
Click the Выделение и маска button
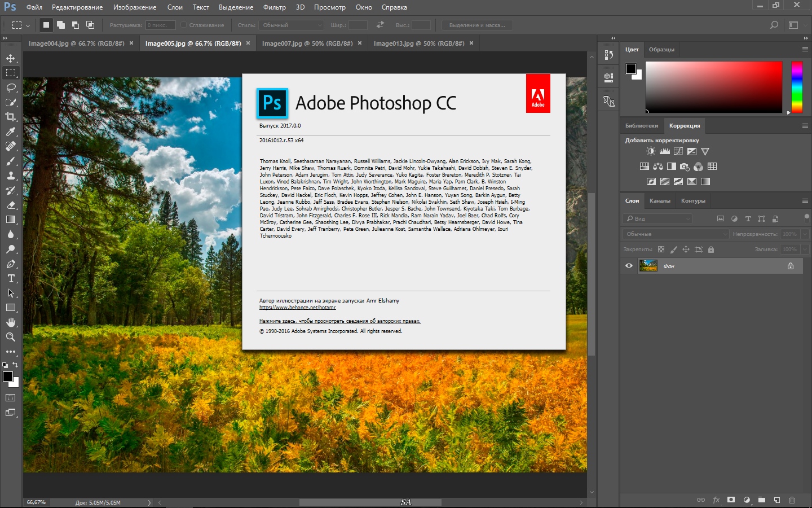(477, 25)
